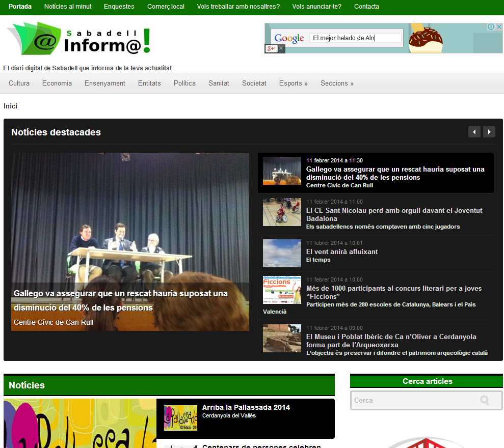This screenshot has width=504, height=448.
Task: Open Gallego headline on the main slide
Action: (121, 300)
